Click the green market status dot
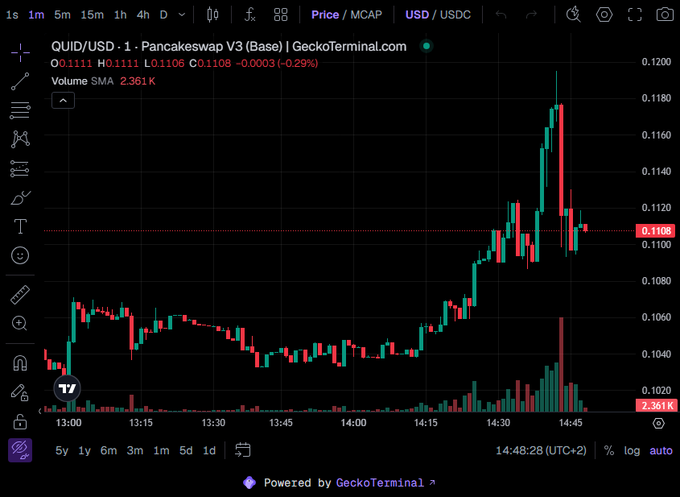Screen dimensions: 680x497 pos(426,46)
